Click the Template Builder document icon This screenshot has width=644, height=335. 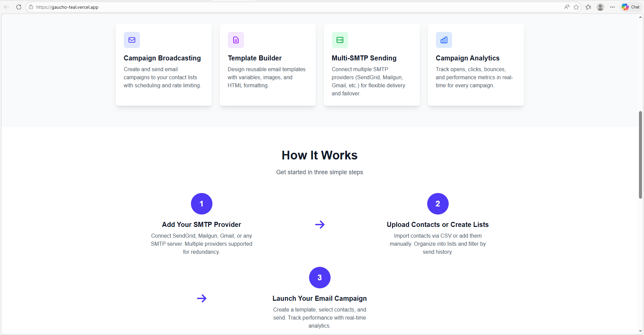236,40
